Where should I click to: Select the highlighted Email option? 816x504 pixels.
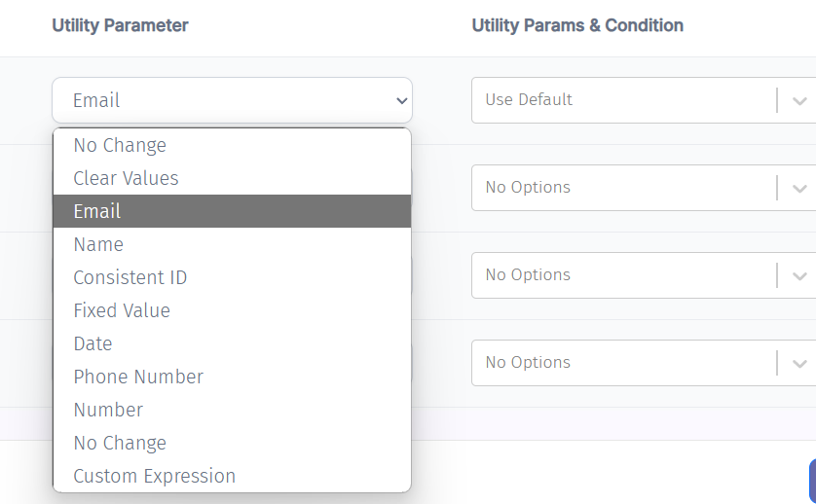[x=232, y=211]
